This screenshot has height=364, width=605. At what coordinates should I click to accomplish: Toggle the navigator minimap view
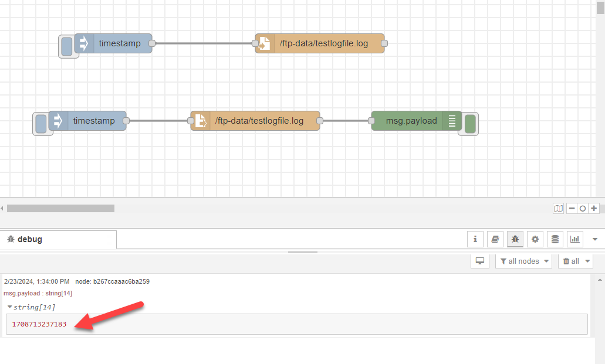557,208
